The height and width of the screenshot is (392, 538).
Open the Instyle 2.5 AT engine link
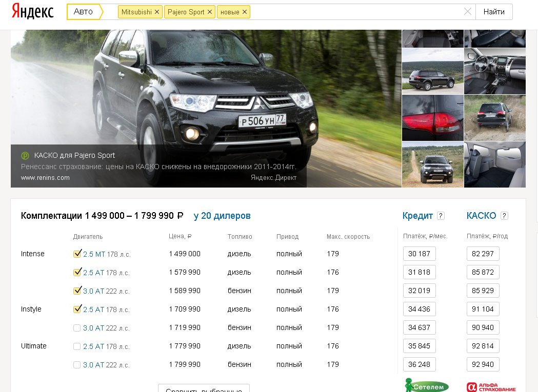pos(94,310)
